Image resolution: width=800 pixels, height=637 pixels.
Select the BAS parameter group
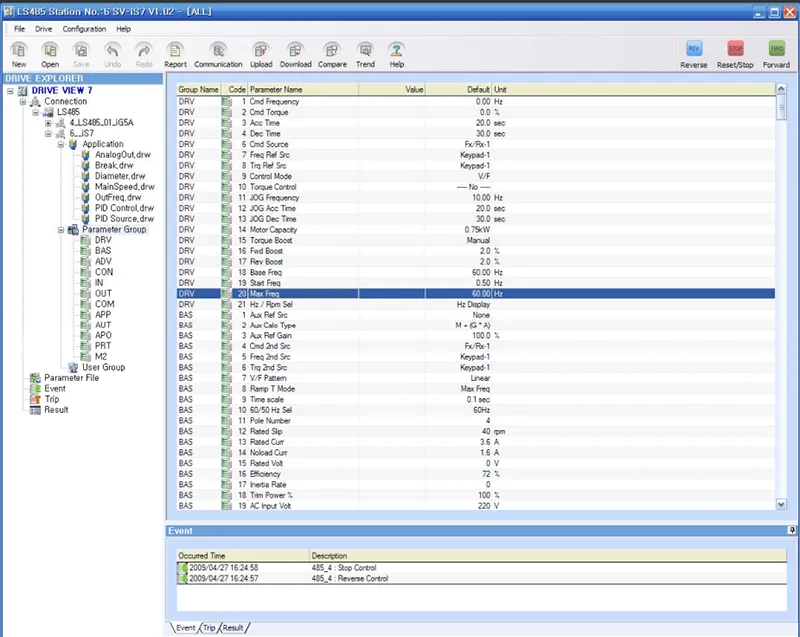pos(103,251)
